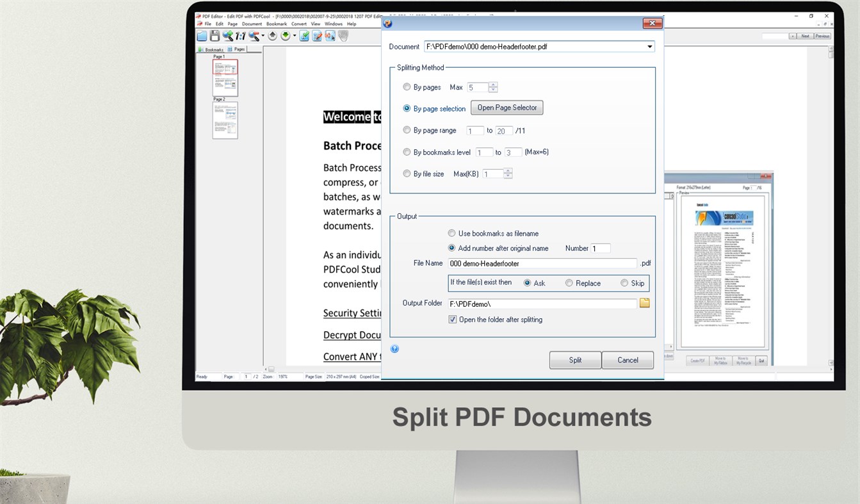The image size is (860, 504).
Task: Open the Document path dropdown
Action: click(x=650, y=46)
